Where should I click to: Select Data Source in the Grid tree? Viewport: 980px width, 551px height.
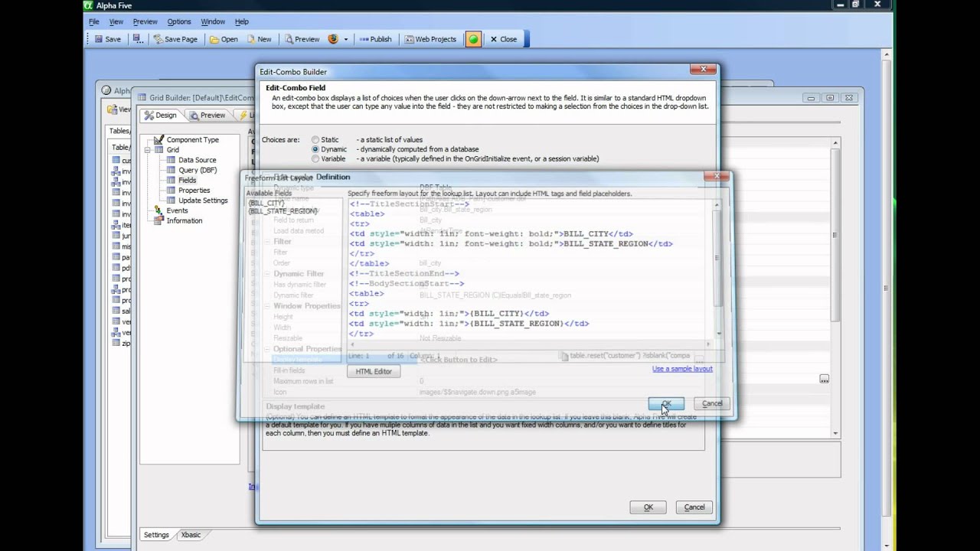pyautogui.click(x=197, y=160)
